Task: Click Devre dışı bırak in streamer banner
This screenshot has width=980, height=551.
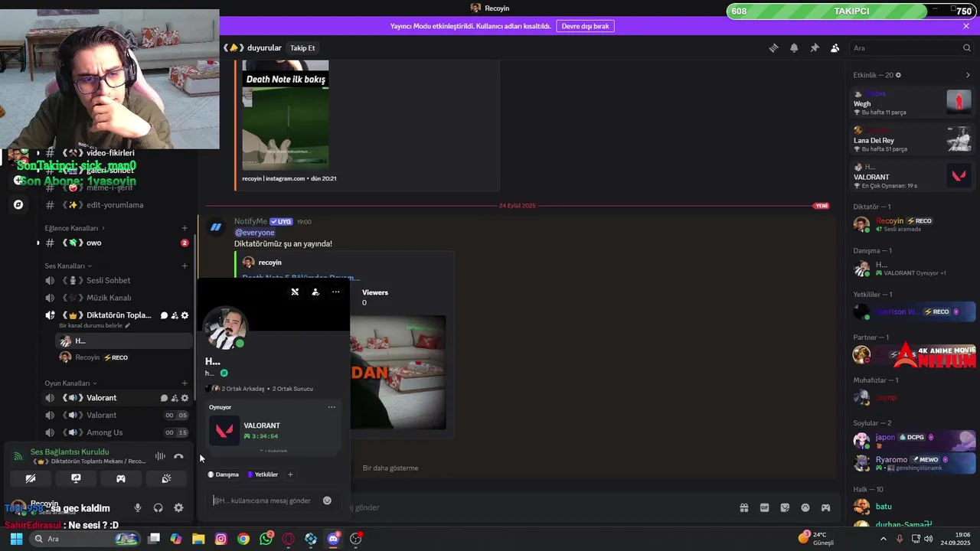Action: point(585,26)
